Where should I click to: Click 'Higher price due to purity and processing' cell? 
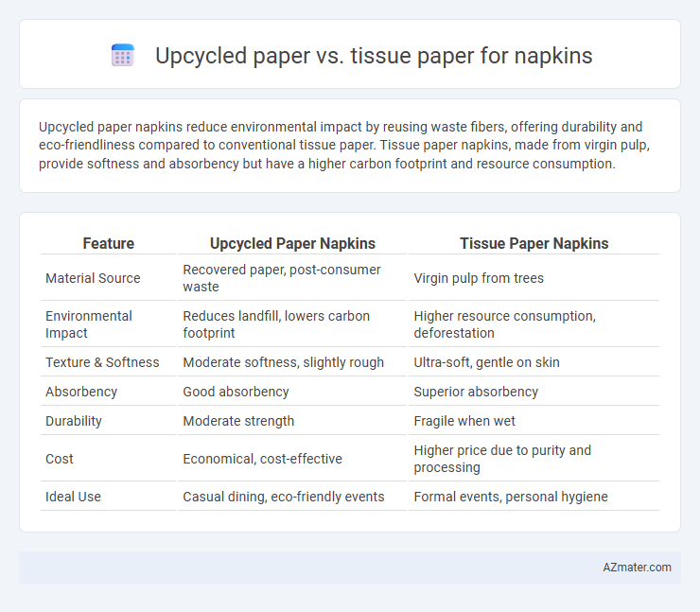[x=534, y=459]
